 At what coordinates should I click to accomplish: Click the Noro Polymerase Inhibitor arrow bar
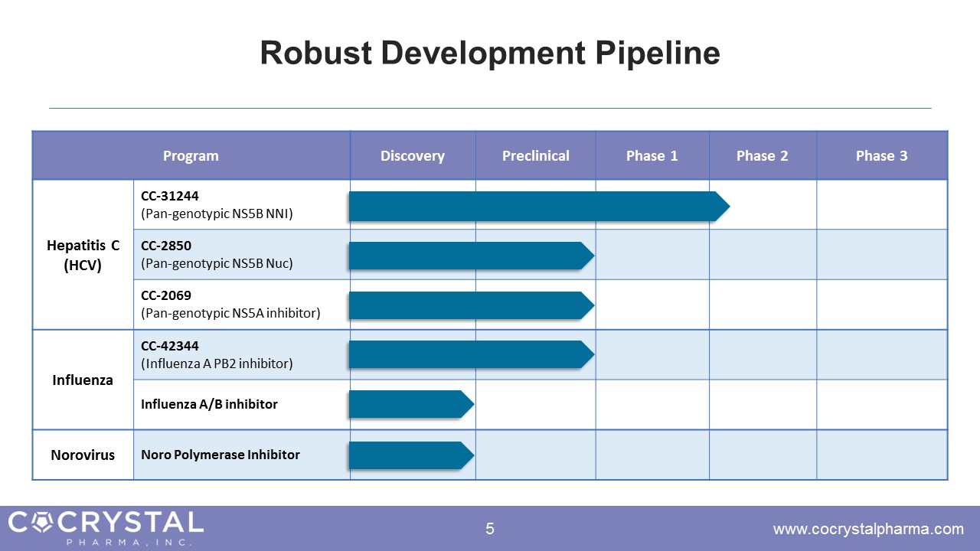[411, 455]
